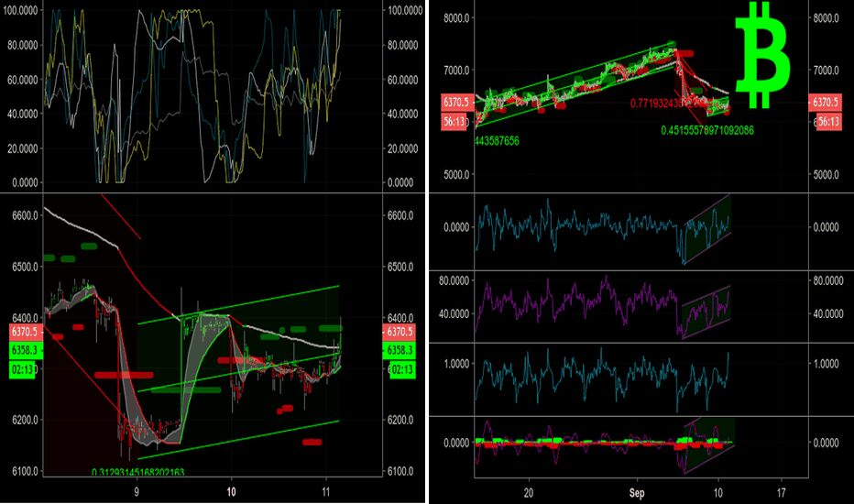Click date label 20 on right chart time axis
854x504 pixels.
(529, 493)
